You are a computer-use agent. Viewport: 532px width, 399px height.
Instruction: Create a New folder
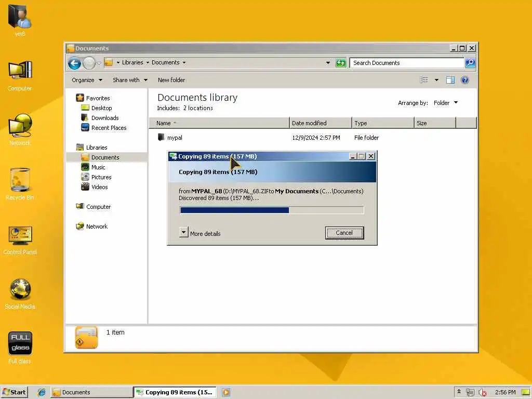pyautogui.click(x=171, y=80)
